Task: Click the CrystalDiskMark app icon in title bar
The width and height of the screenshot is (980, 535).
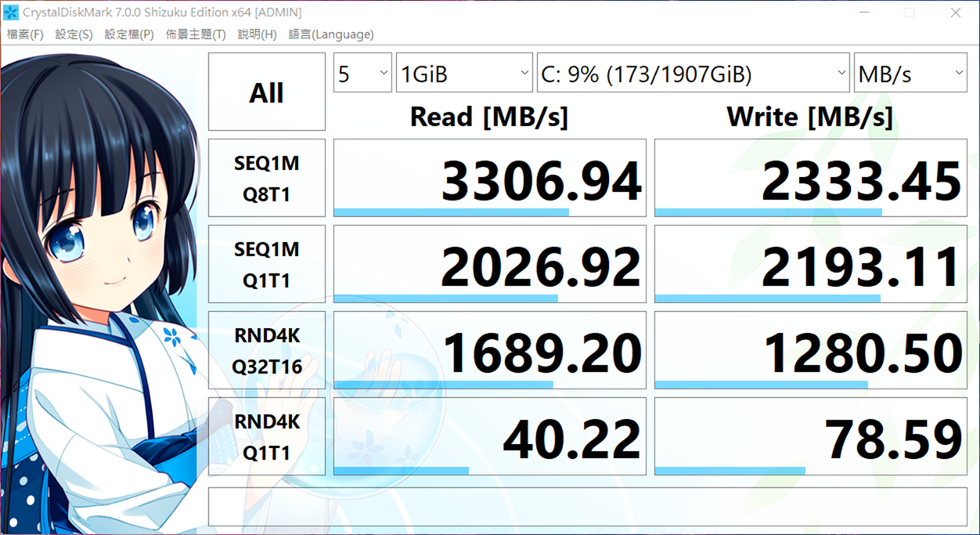Action: [x=11, y=13]
